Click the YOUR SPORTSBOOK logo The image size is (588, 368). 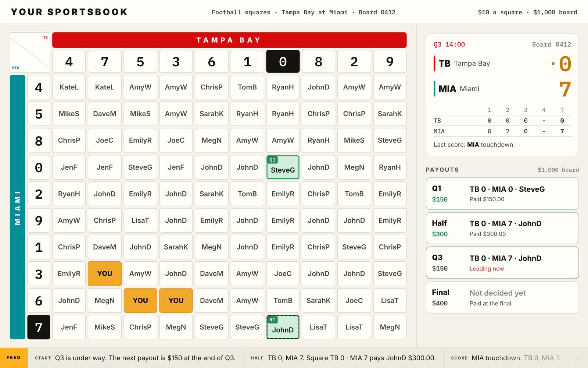(69, 12)
